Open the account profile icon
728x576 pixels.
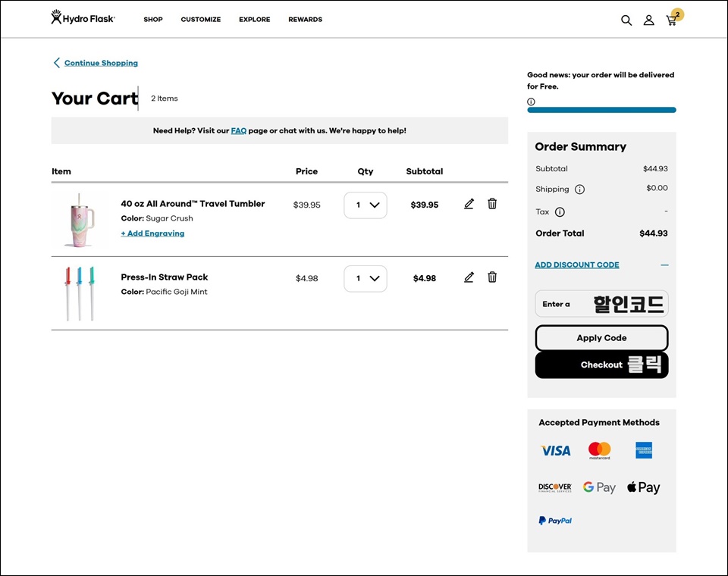[648, 20]
